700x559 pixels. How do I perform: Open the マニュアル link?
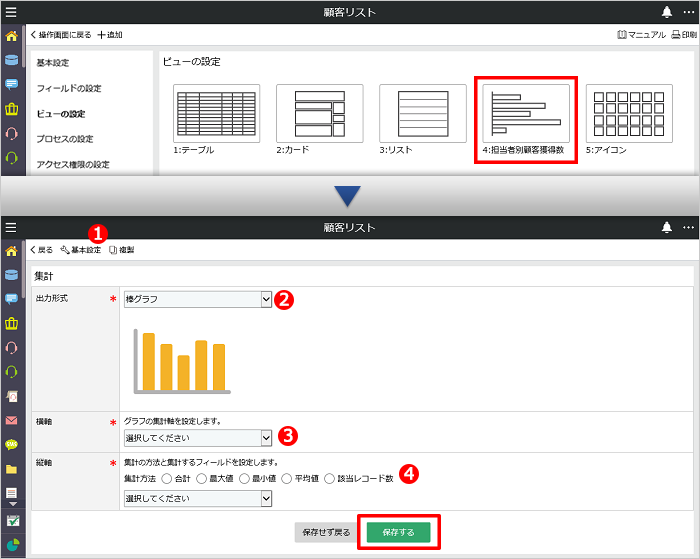642,34
